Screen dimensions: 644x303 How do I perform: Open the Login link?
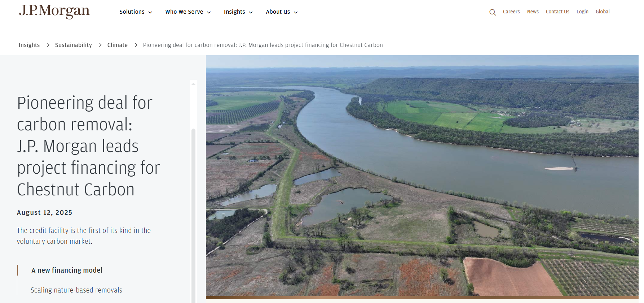click(x=582, y=12)
